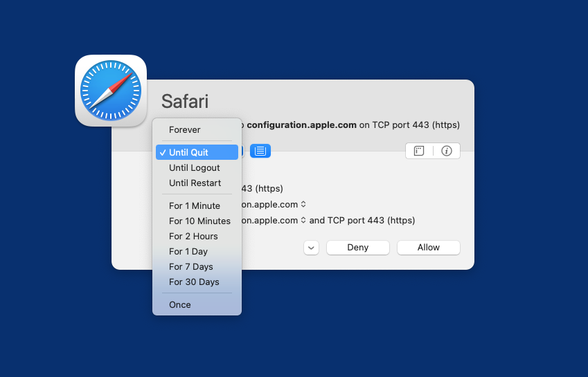
Task: Open the info icon in the dialog
Action: (447, 151)
